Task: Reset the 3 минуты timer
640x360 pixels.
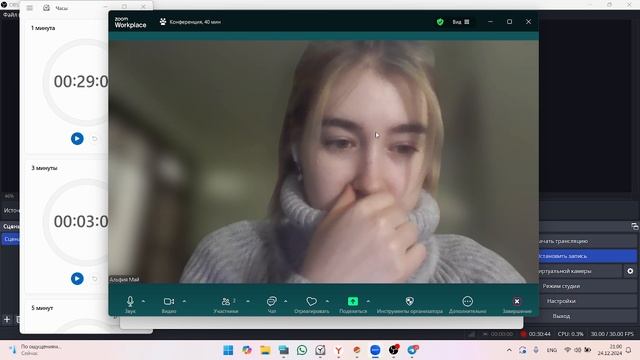Action: (94, 279)
